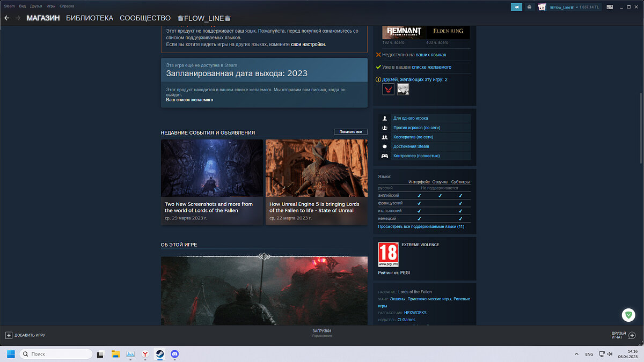View all 11 supported languages
This screenshot has height=362, width=644.
tap(421, 227)
